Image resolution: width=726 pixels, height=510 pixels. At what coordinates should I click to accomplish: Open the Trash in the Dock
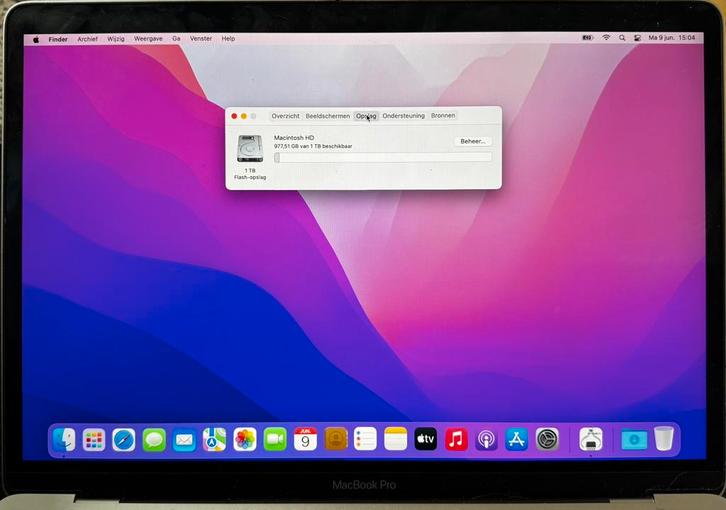click(x=664, y=438)
